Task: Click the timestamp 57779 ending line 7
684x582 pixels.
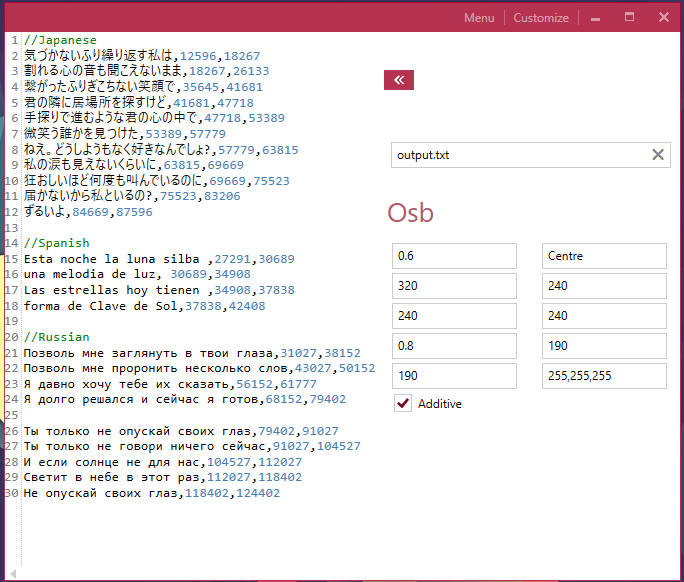Action: 208,134
